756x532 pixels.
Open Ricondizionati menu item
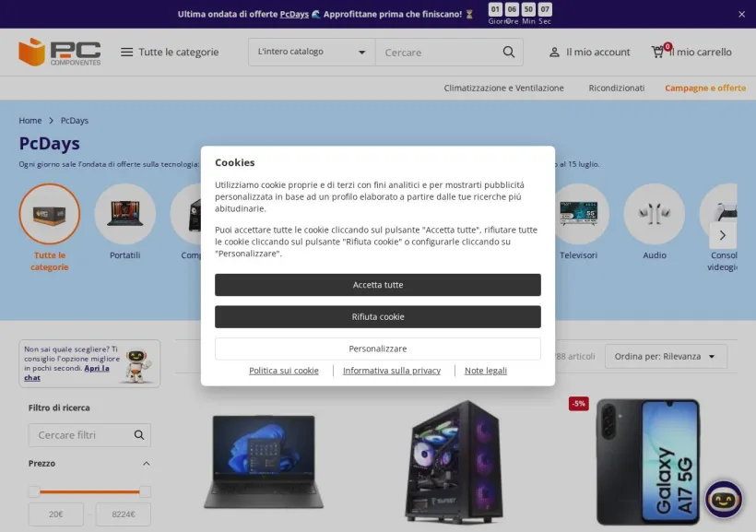click(616, 89)
